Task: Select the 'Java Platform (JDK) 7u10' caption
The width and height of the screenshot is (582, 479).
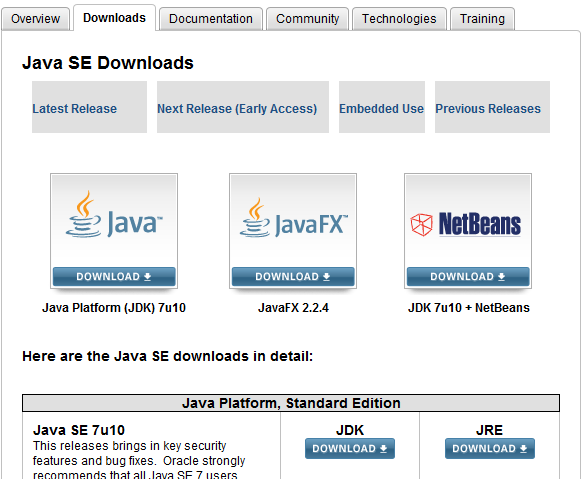Action: click(x=114, y=308)
